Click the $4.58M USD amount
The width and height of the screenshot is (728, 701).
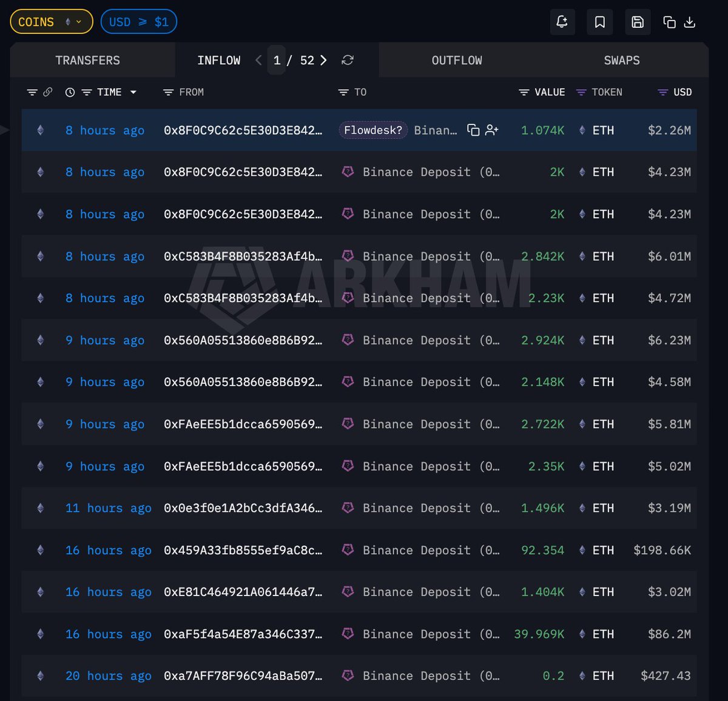[x=669, y=382]
